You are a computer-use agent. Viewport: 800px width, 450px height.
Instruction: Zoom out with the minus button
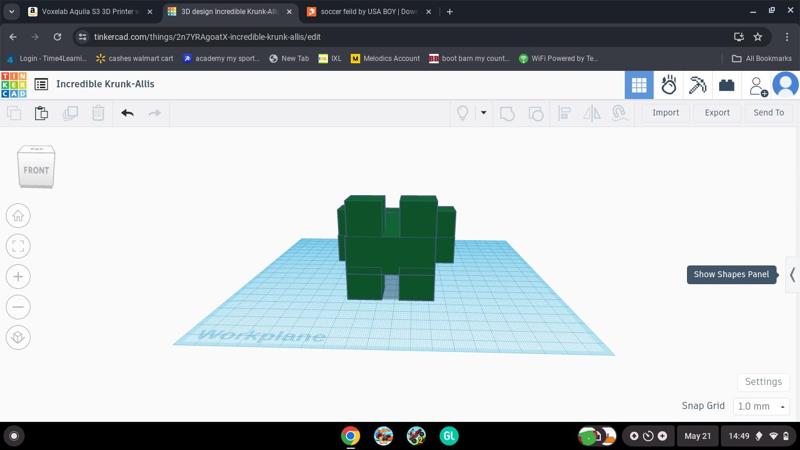(18, 307)
